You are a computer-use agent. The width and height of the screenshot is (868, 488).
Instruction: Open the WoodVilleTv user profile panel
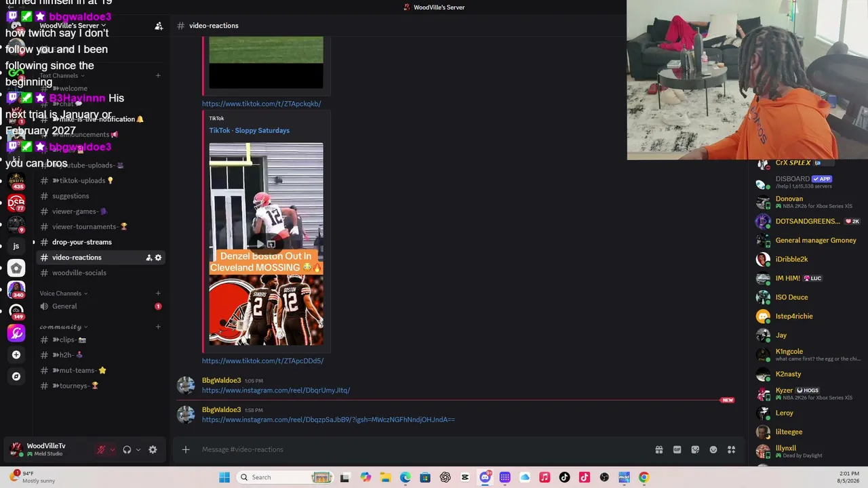point(47,449)
